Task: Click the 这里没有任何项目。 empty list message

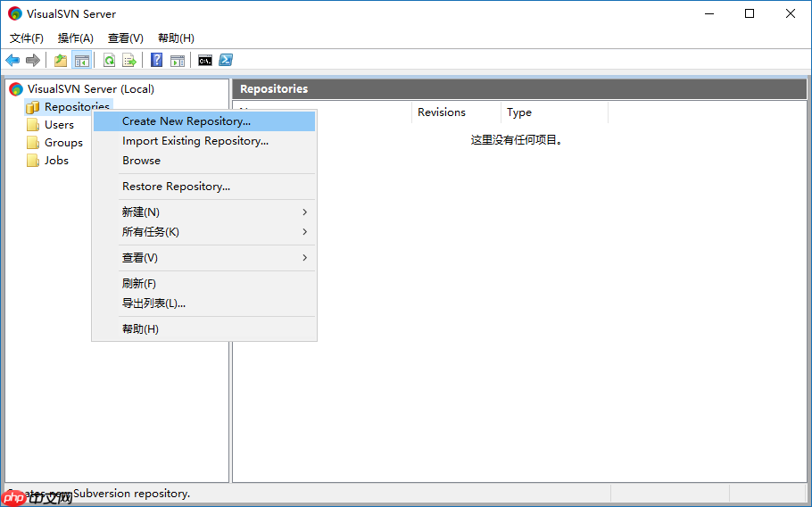Action: (x=517, y=140)
